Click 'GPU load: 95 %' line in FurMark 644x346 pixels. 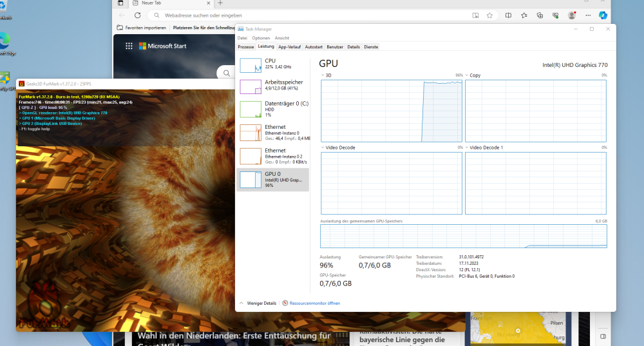click(x=43, y=108)
